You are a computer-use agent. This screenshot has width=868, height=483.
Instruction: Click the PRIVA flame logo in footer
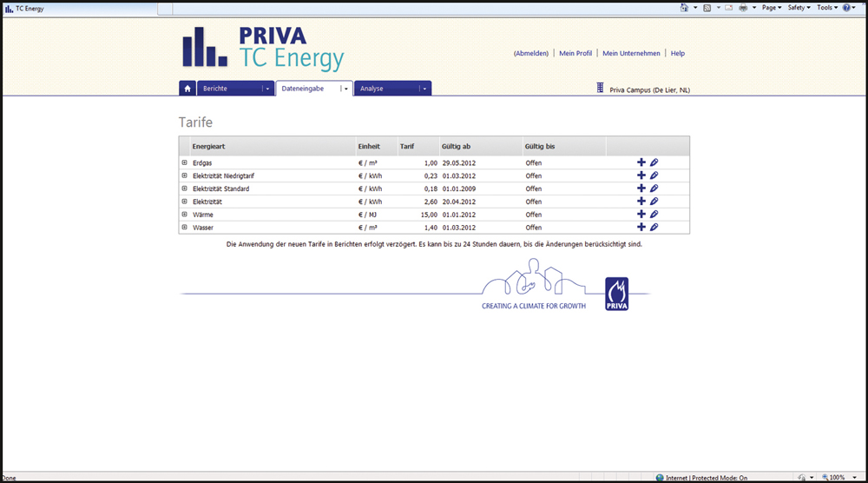coord(616,294)
